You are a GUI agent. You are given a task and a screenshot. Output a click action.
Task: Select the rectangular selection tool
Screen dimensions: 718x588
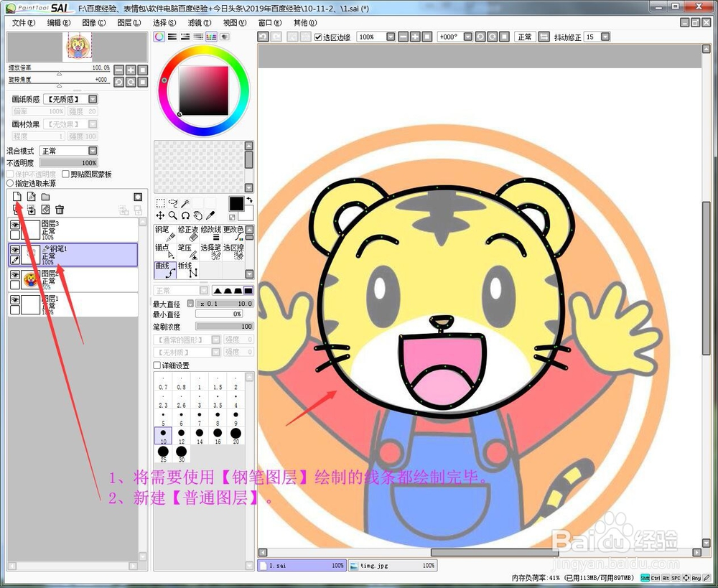[x=160, y=203]
